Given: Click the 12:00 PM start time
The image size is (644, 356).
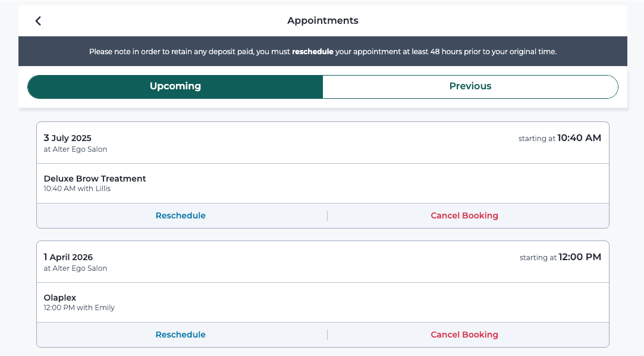Looking at the screenshot, I should (x=580, y=257).
